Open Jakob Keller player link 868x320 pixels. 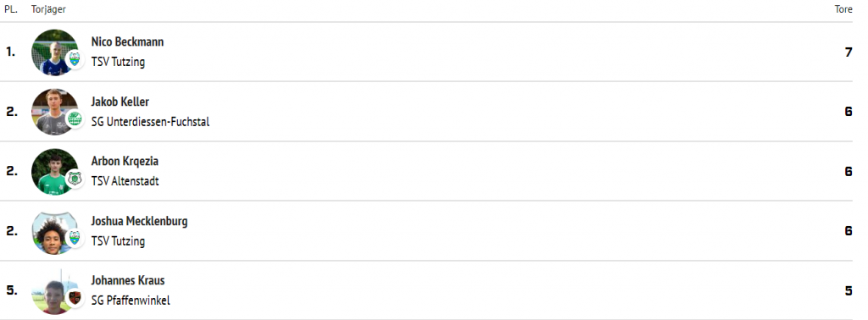(x=120, y=102)
